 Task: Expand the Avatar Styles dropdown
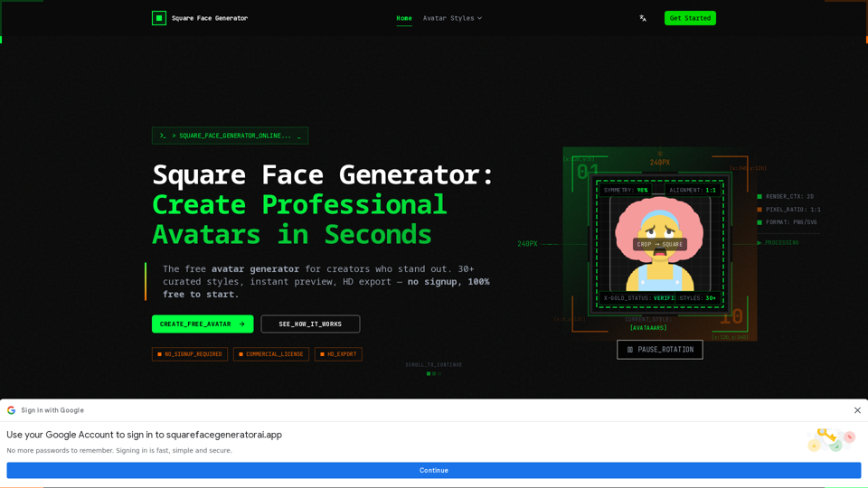pyautogui.click(x=452, y=18)
